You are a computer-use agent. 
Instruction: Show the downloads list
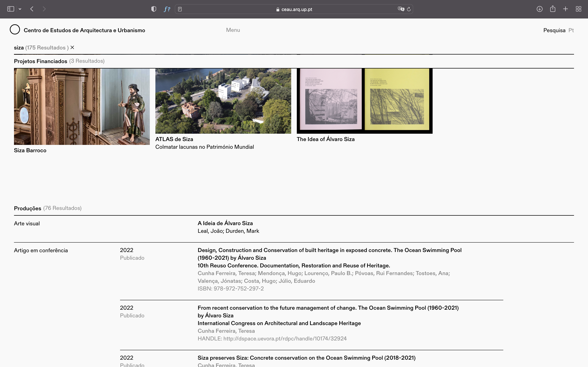[x=539, y=9]
